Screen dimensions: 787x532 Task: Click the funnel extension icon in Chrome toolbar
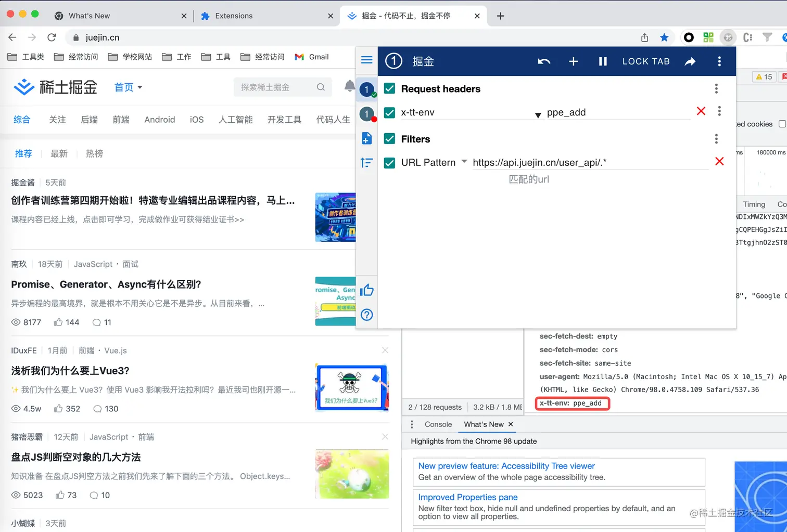point(767,37)
